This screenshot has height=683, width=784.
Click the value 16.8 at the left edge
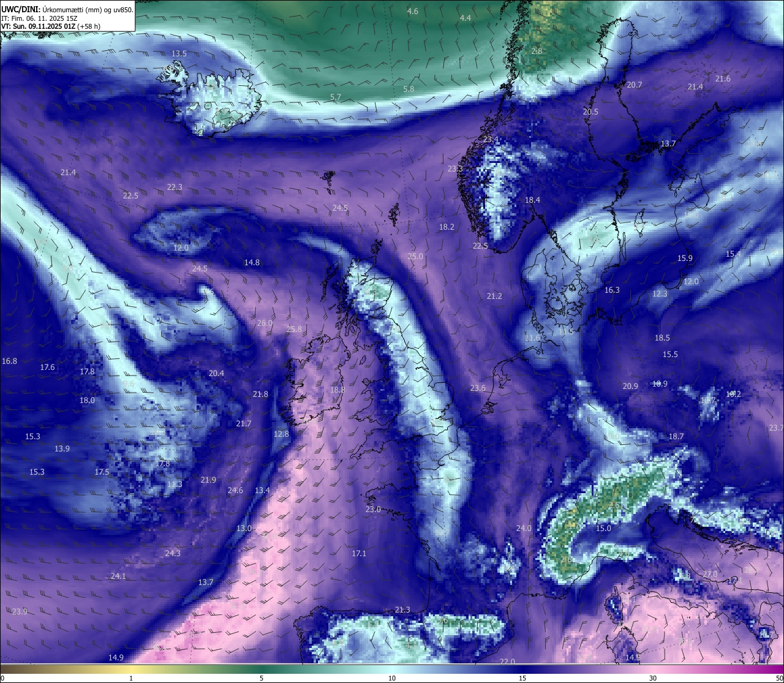[10, 361]
